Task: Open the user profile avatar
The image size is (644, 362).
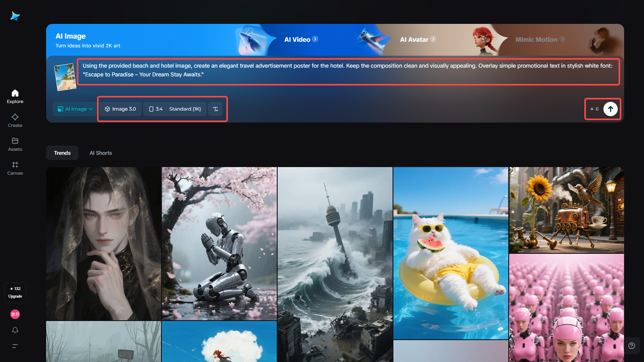Action: point(15,314)
